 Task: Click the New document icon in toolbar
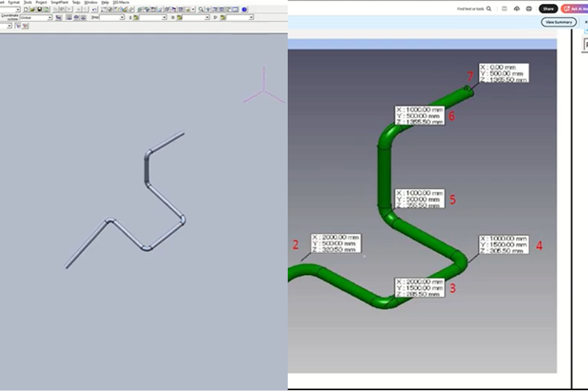coord(26,9)
